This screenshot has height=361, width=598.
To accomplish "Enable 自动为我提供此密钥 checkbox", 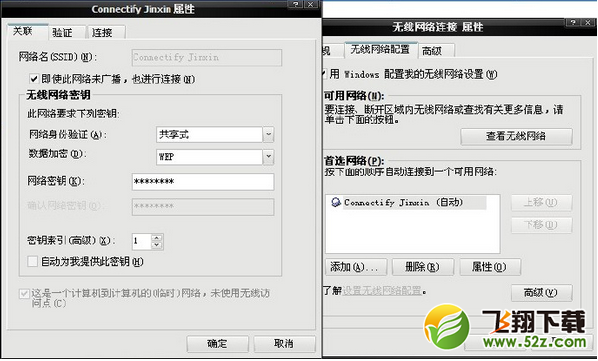I will point(32,262).
